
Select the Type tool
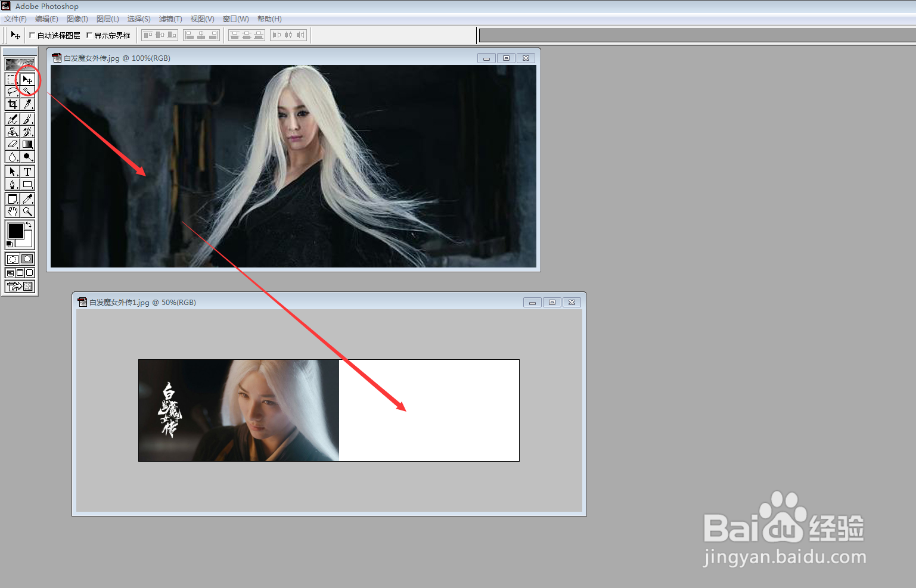tap(27, 172)
